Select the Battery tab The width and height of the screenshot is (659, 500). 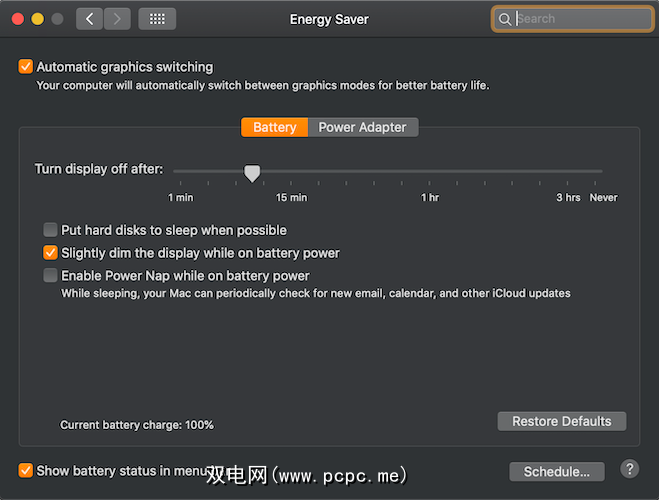pyautogui.click(x=274, y=127)
